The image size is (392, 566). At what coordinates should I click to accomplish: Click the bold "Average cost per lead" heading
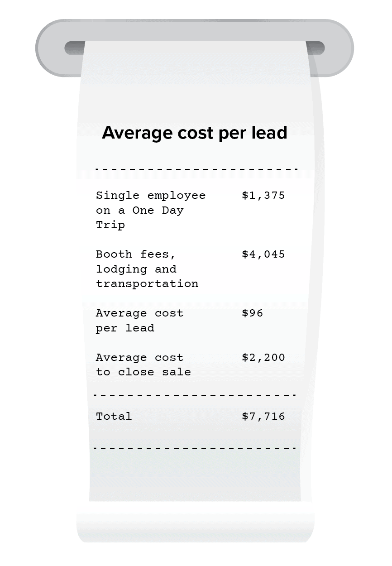pos(195,133)
